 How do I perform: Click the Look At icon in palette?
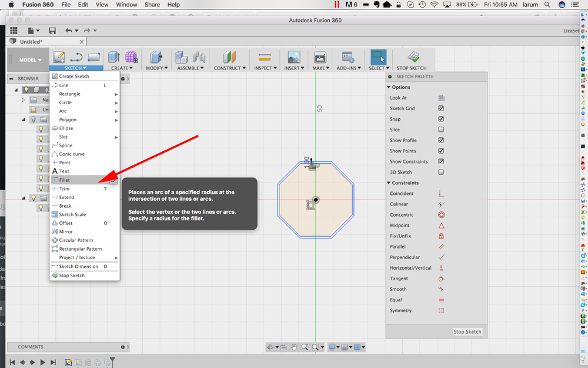pyautogui.click(x=442, y=98)
